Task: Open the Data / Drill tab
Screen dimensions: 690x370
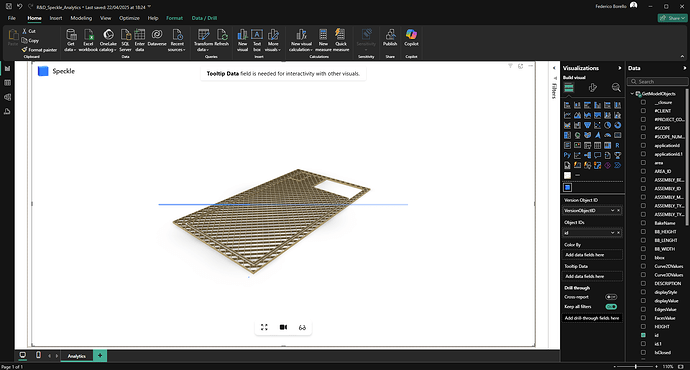Action: tap(204, 18)
